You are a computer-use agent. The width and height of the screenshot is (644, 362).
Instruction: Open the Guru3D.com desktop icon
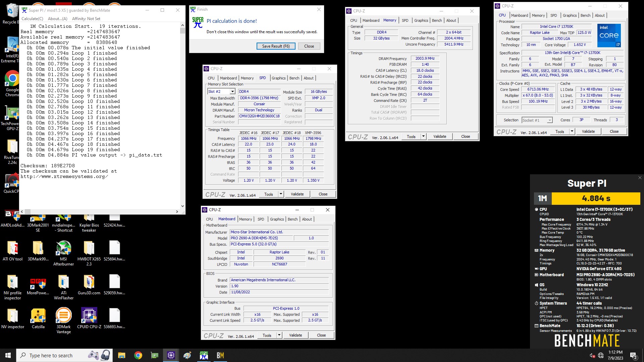[x=89, y=285]
